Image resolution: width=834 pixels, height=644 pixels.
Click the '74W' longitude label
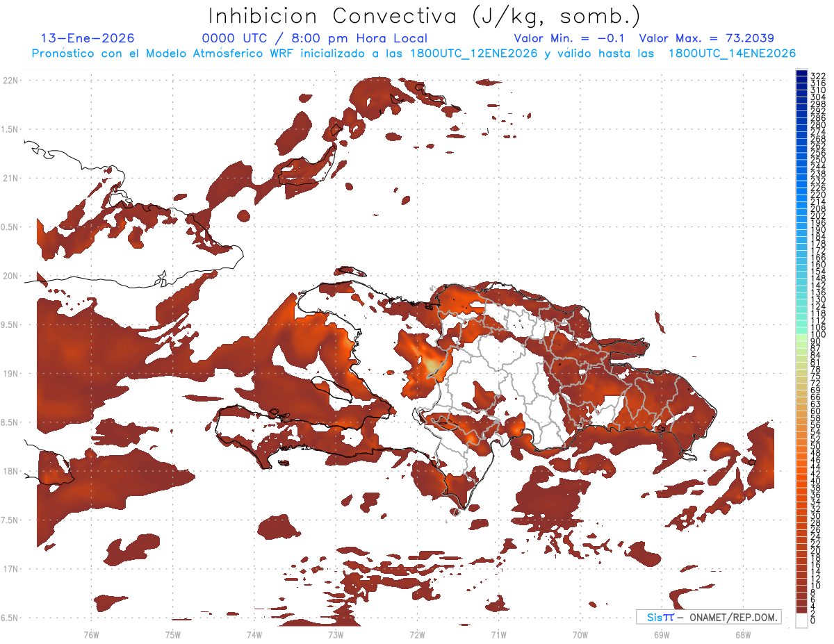pyautogui.click(x=254, y=634)
